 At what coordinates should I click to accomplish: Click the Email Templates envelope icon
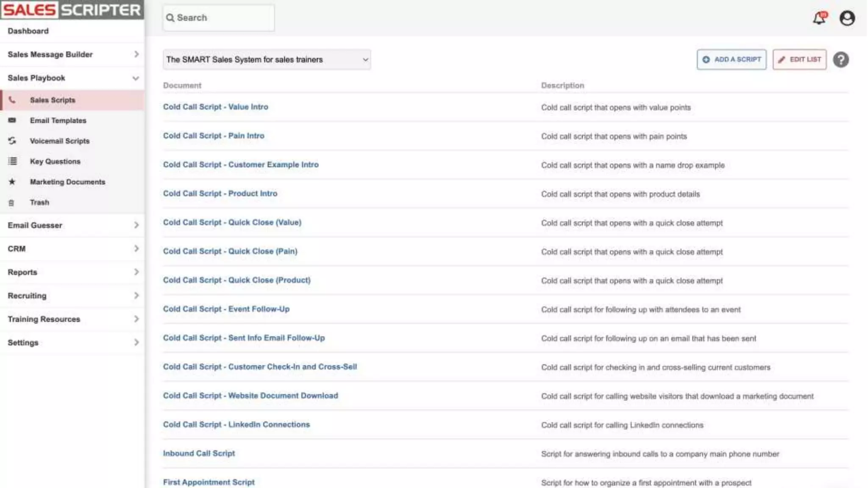[12, 120]
